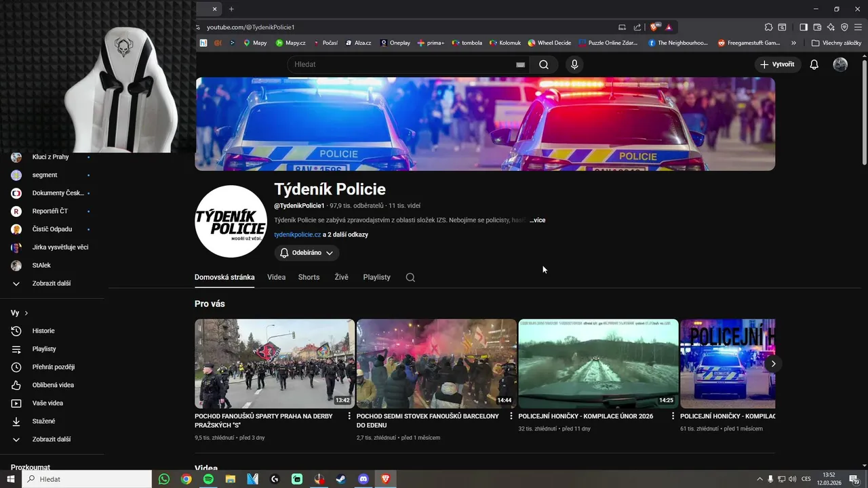Screen dimensions: 868x488
Task: Click the share icon in address bar
Action: pos(637,27)
